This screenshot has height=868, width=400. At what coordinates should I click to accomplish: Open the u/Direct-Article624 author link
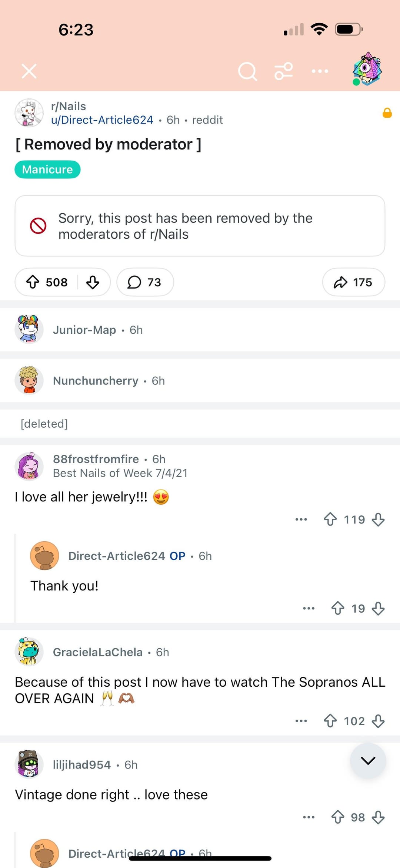pos(102,120)
